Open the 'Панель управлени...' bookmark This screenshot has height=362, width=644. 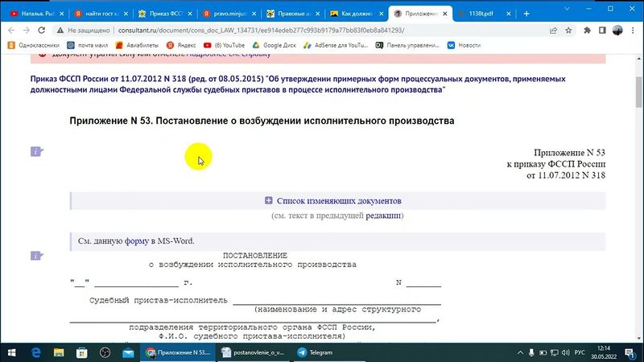point(407,45)
